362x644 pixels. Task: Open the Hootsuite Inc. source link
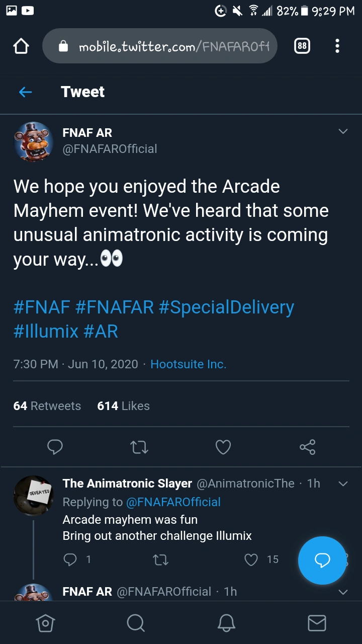pos(188,364)
